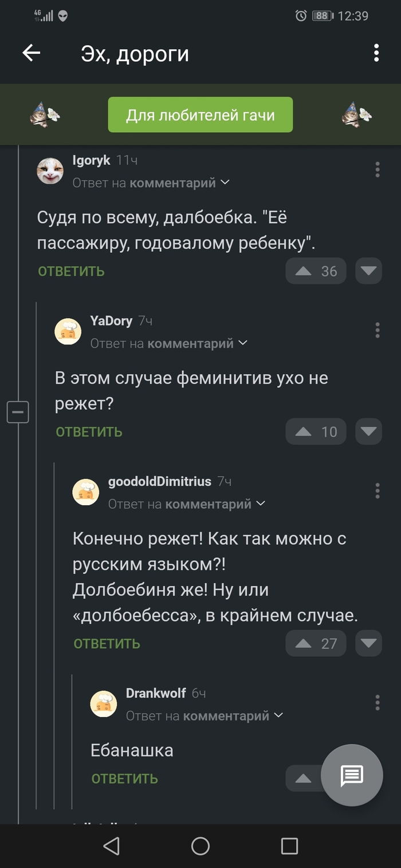This screenshot has width=401, height=868.
Task: Open the 'Для любителей гачи' banner
Action: (x=200, y=114)
